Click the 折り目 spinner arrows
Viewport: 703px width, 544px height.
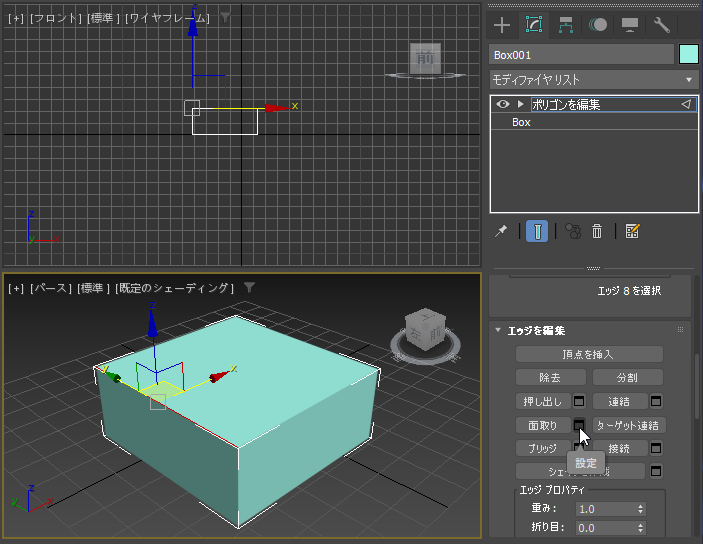click(641, 528)
